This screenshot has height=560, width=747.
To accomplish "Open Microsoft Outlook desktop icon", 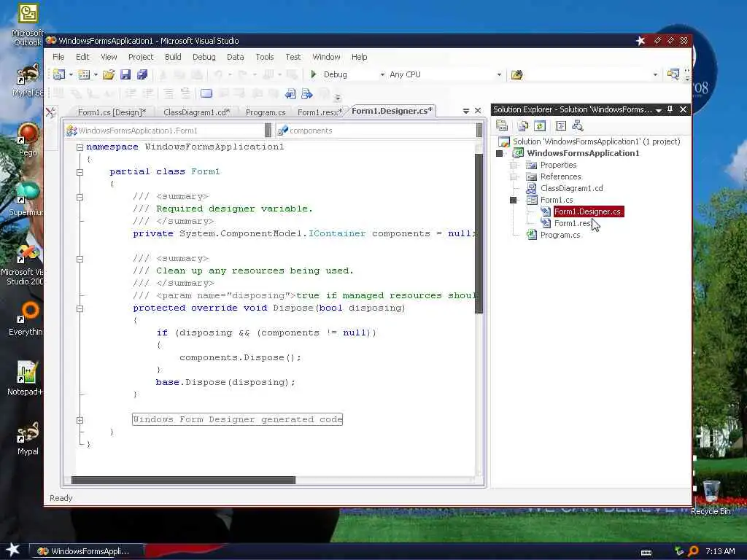I will 28,25.
